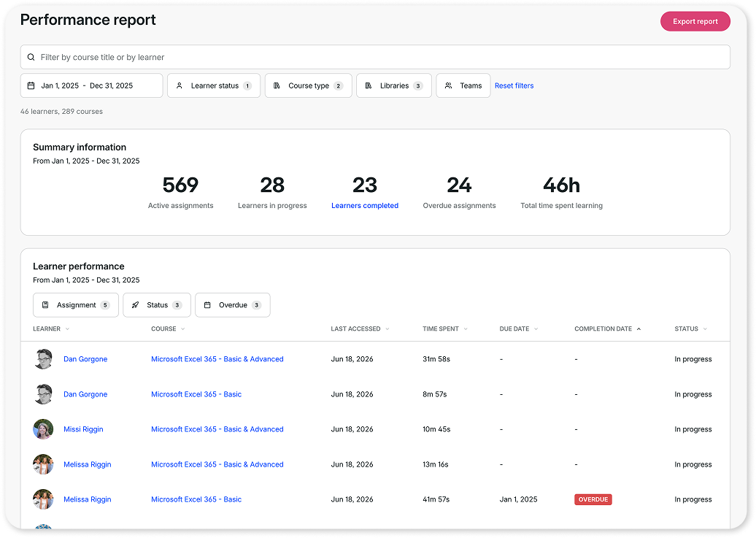756x538 pixels.
Task: Open Dan Gorgone's Microsoft Excel 365 - Basic course
Action: (196, 394)
